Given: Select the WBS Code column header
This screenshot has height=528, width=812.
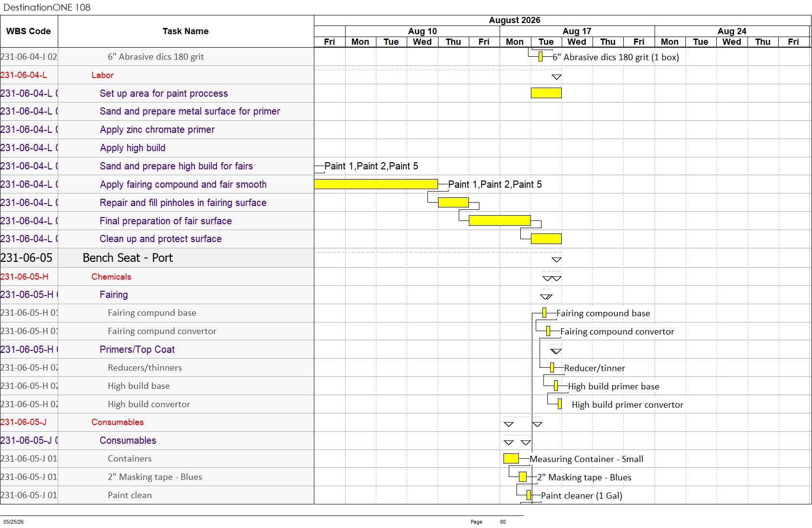Looking at the screenshot, I should tap(29, 31).
